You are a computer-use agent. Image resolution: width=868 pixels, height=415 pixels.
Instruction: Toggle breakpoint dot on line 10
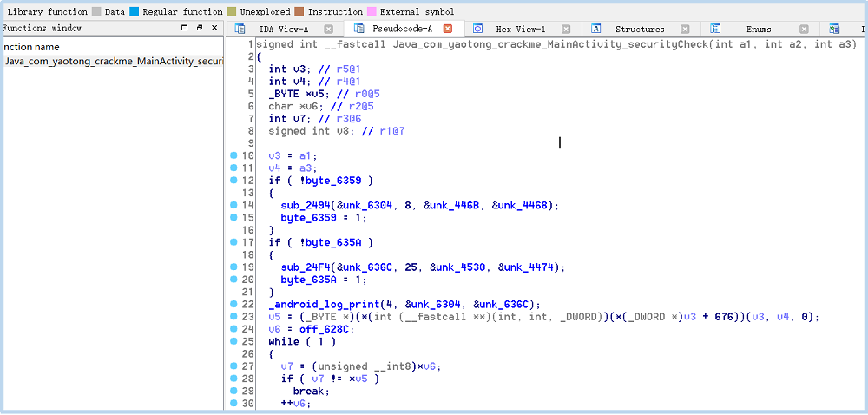pos(233,155)
